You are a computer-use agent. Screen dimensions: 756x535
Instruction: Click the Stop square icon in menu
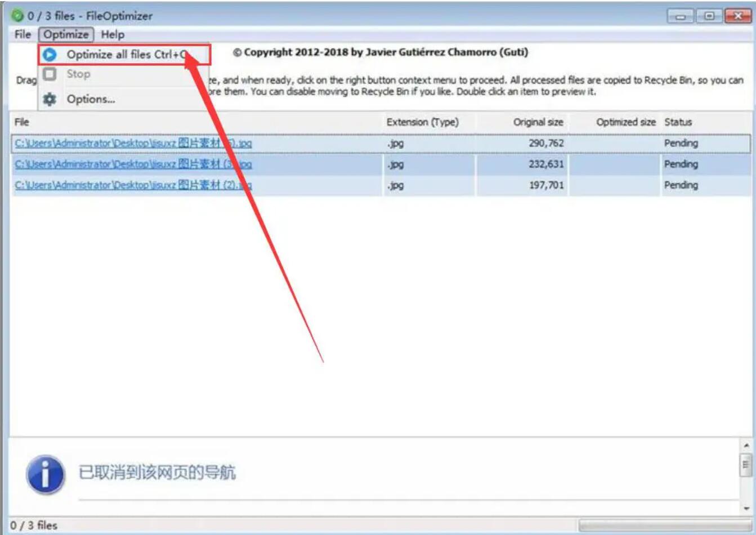(x=50, y=74)
